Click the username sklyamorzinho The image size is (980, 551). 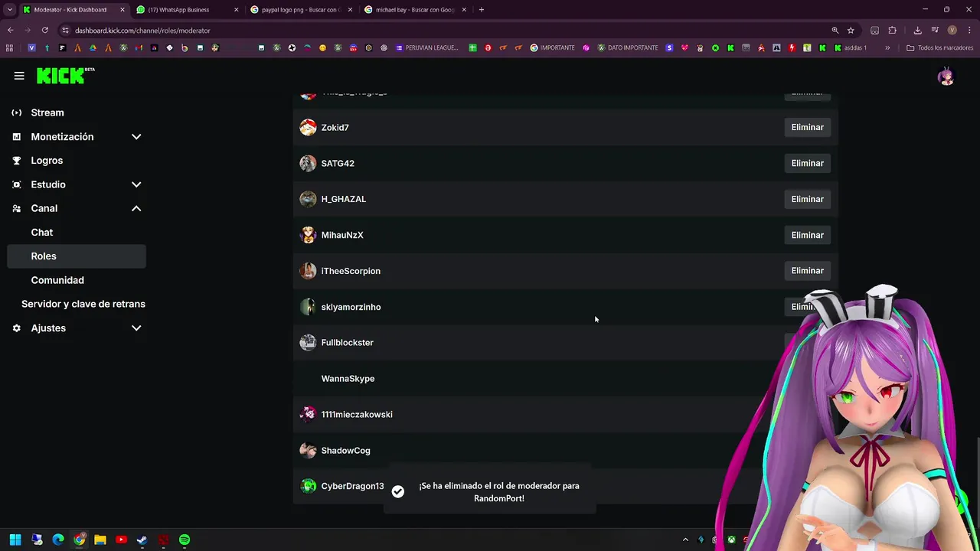pyautogui.click(x=351, y=307)
